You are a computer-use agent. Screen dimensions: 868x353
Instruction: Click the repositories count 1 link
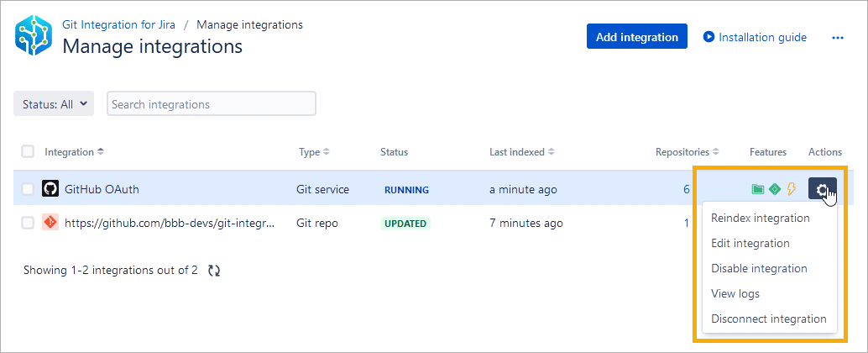687,224
